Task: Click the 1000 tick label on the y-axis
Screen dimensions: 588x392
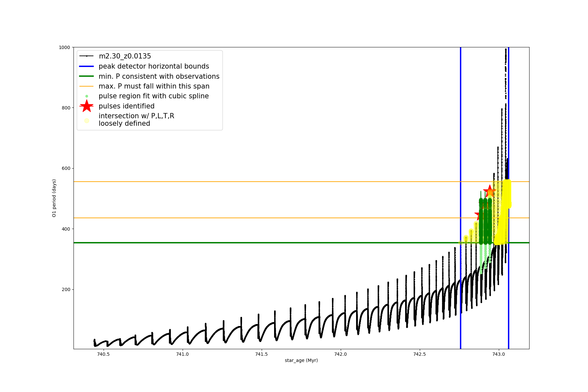Action: click(x=64, y=47)
